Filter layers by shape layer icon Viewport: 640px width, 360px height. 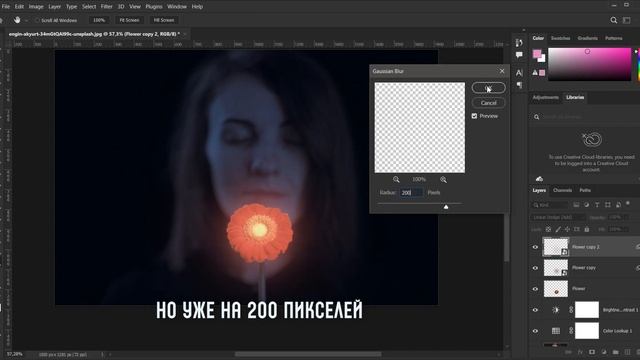click(x=608, y=205)
